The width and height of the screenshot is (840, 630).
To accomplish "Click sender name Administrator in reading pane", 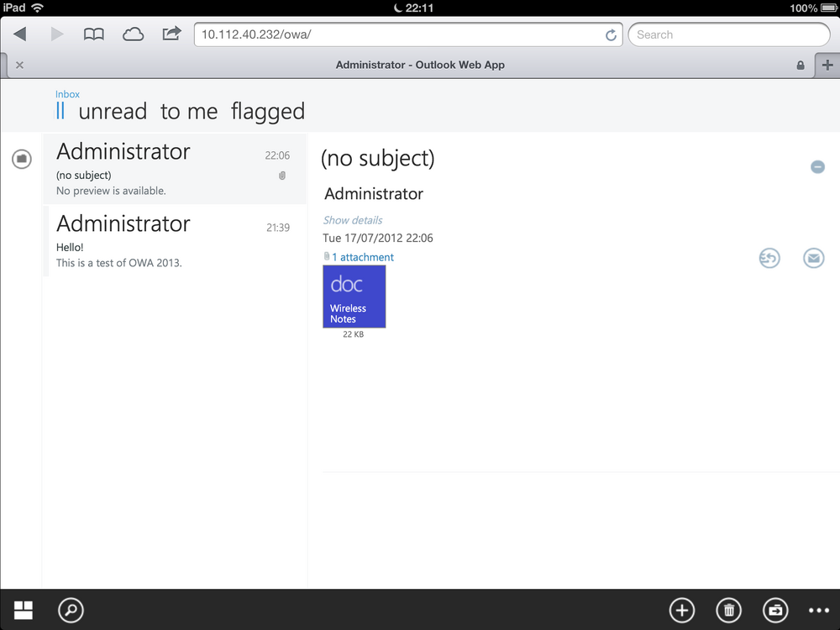I will [374, 194].
